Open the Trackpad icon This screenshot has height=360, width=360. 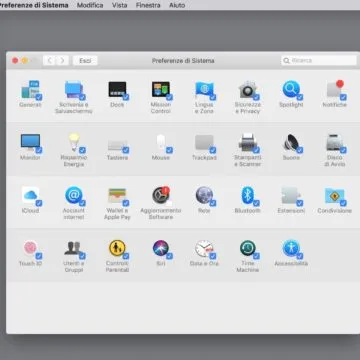coord(204,142)
